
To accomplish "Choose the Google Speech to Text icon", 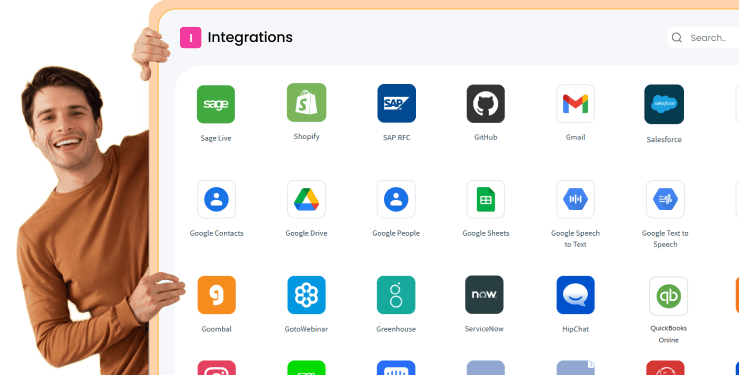I will click(x=575, y=199).
